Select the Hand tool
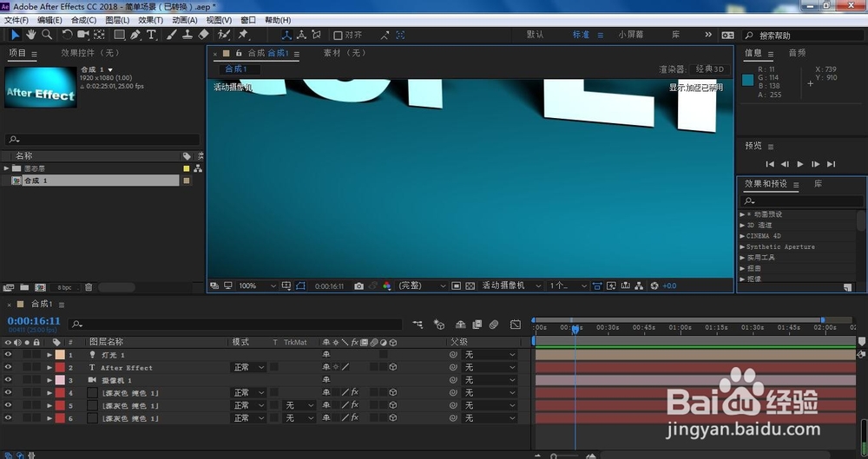This screenshot has width=868, height=459. (31, 35)
